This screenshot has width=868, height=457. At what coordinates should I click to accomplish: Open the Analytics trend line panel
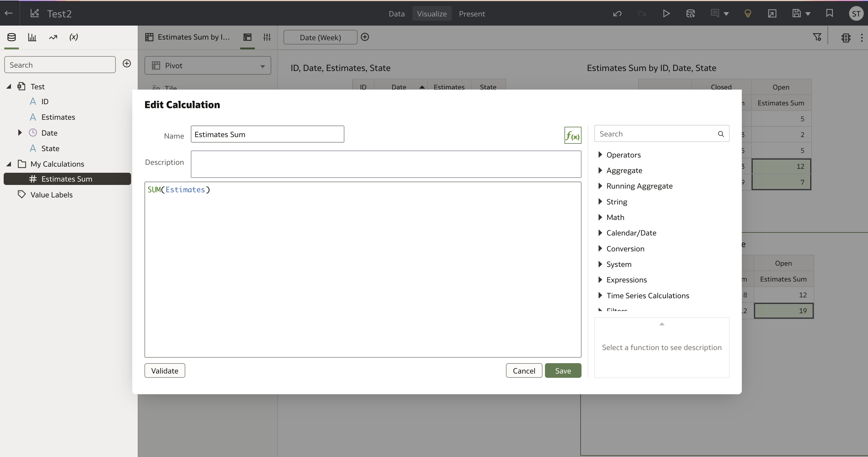pos(53,37)
